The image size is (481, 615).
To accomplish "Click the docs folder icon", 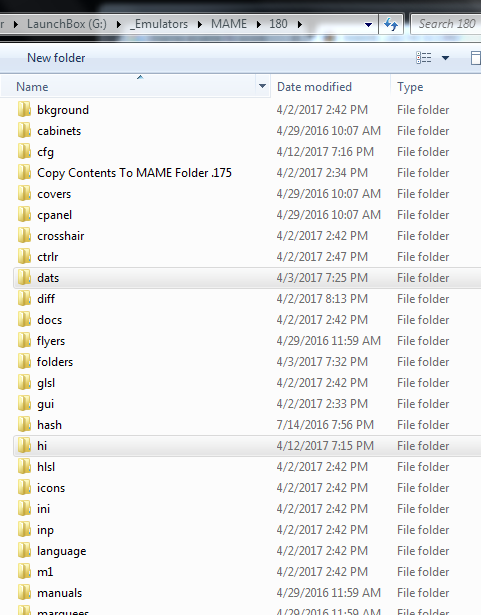I will 24,319.
